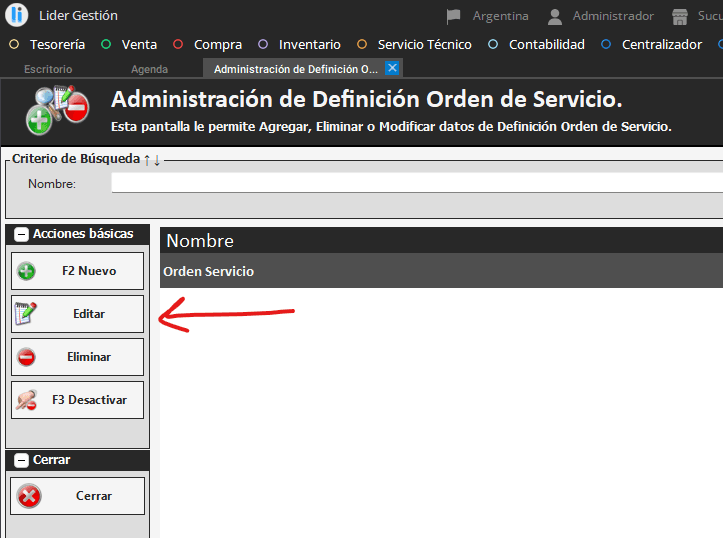Click the red X Cerrar button
The image size is (723, 538).
click(78, 496)
